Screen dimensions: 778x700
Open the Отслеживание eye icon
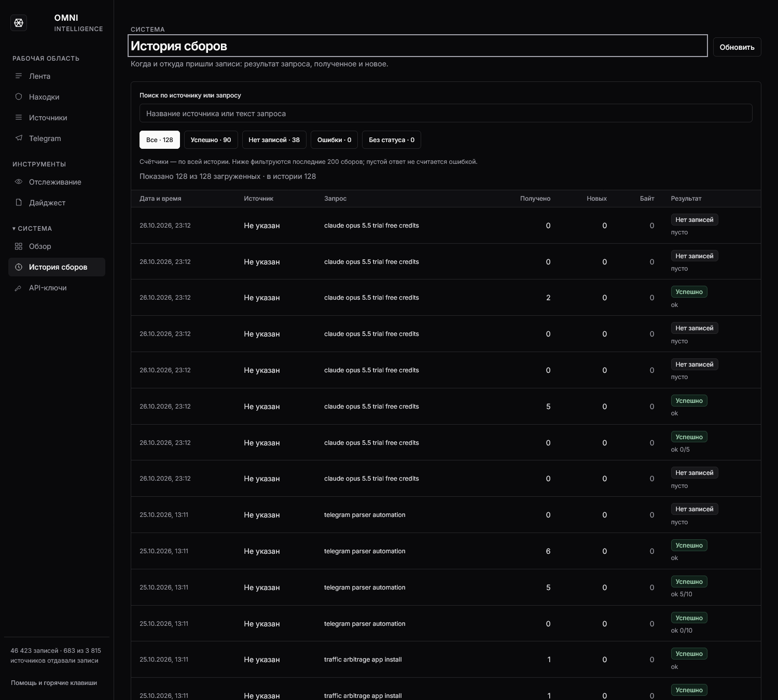[19, 182]
